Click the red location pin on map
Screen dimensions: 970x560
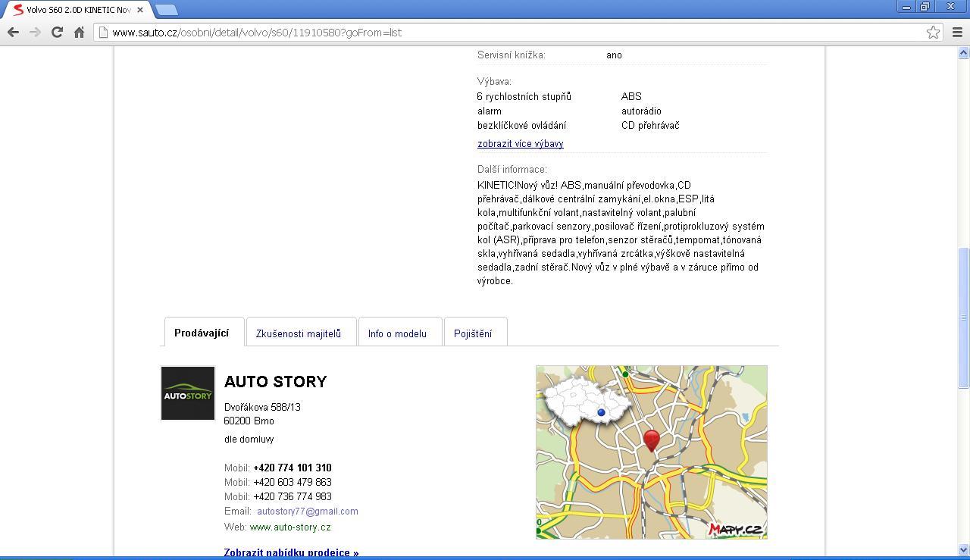coord(651,439)
